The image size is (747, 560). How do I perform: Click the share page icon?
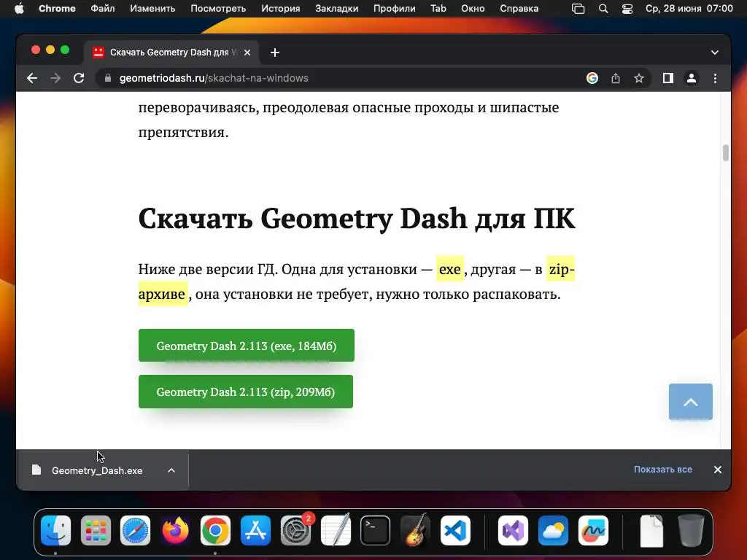pos(616,78)
